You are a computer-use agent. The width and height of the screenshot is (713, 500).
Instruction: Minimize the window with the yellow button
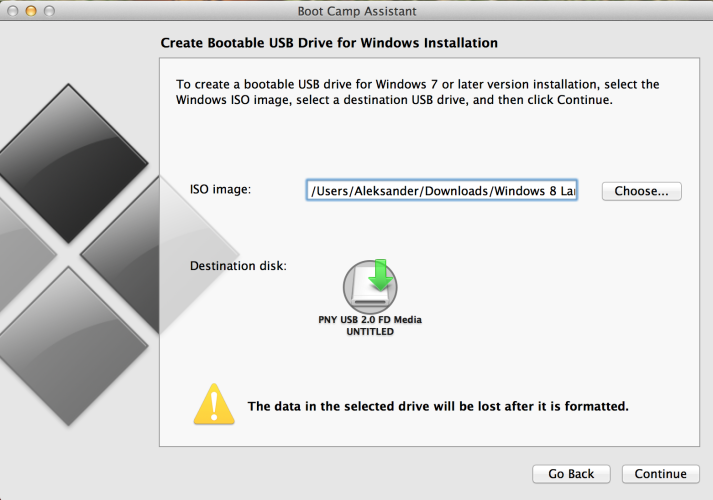[x=30, y=11]
